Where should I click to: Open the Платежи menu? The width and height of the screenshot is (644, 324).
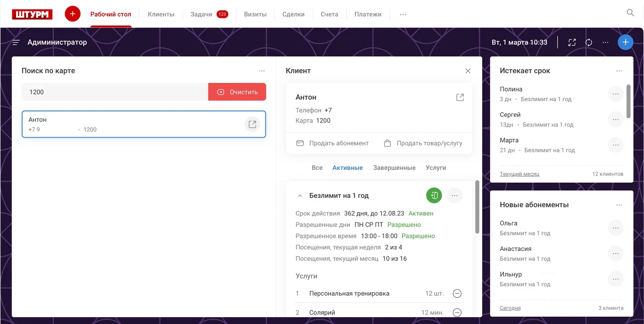[x=368, y=14]
